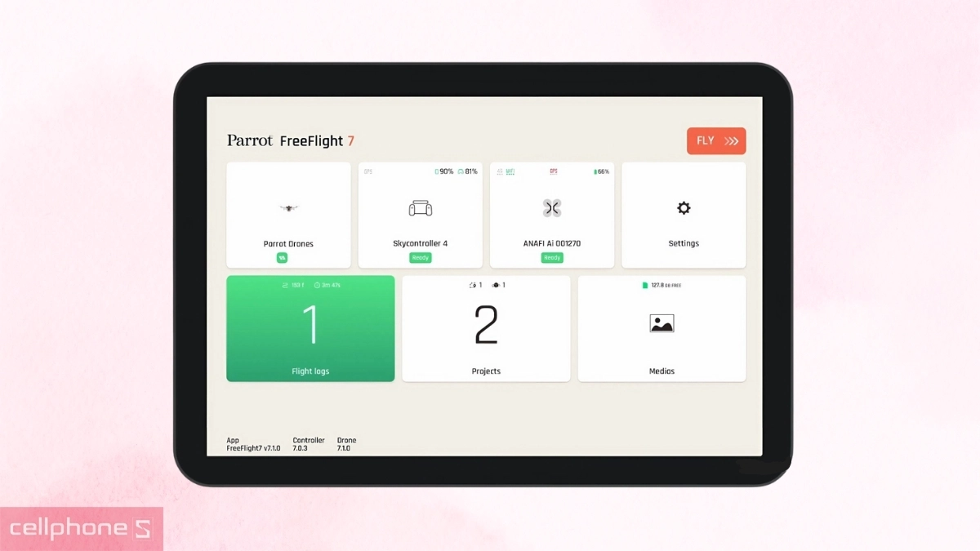
Task: Expand the Flight logs card
Action: click(x=310, y=328)
